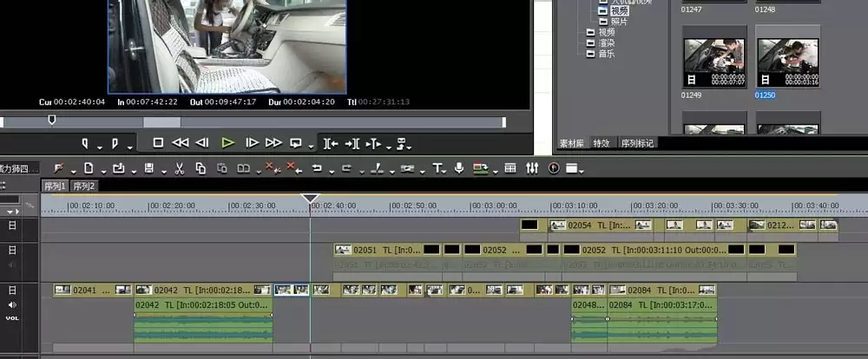868x359 pixels.
Task: Toggle video on the top track's film icon
Action: point(12,225)
